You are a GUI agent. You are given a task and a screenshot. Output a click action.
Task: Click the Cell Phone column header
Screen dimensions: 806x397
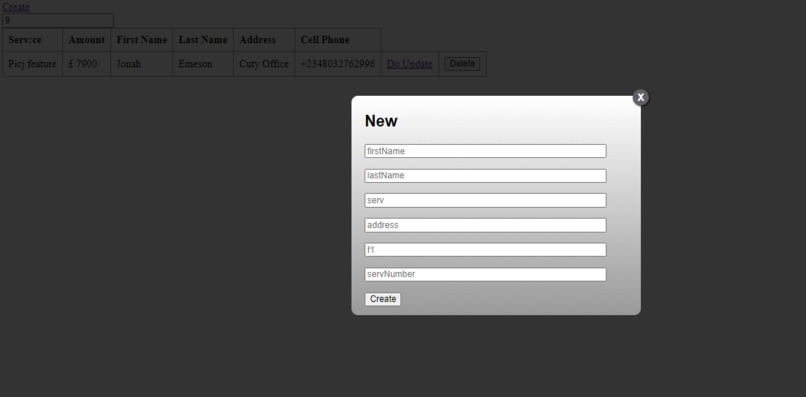click(338, 40)
